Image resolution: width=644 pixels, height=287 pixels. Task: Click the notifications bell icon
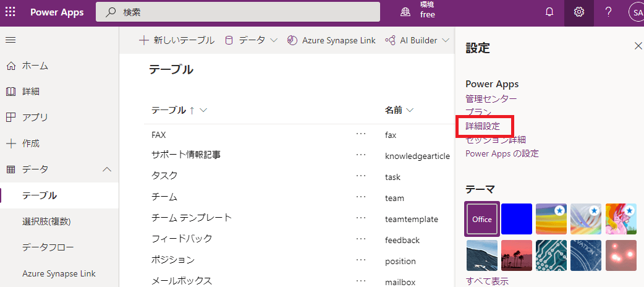pos(549,12)
